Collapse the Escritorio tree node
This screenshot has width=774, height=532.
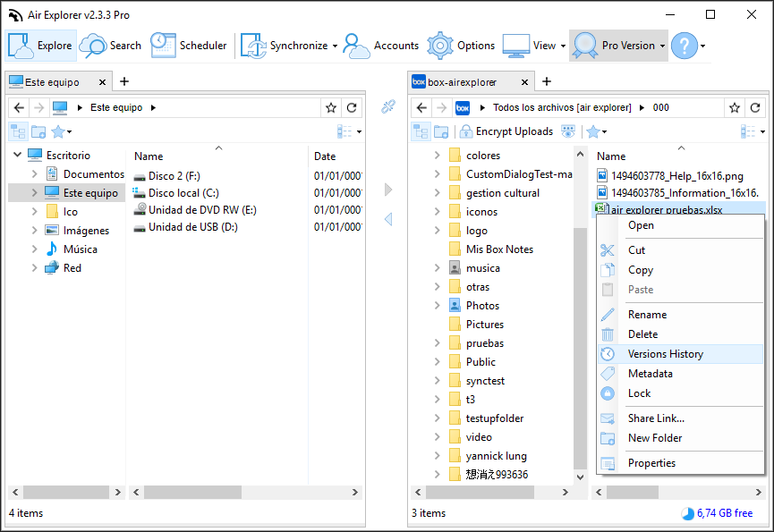tap(17, 155)
